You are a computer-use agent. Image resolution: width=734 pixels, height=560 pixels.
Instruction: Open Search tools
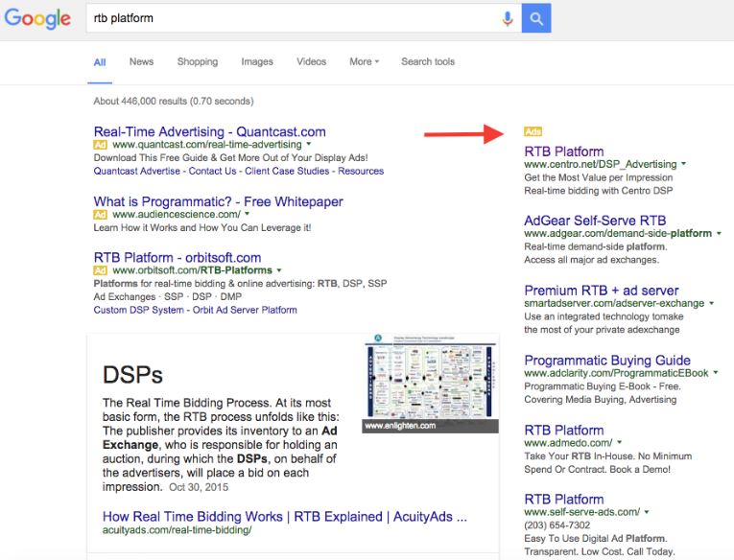(x=428, y=61)
